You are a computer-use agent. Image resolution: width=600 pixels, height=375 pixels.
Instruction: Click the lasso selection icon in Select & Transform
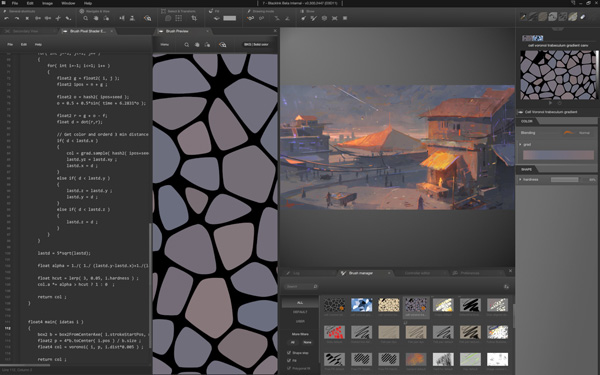pyautogui.click(x=168, y=18)
